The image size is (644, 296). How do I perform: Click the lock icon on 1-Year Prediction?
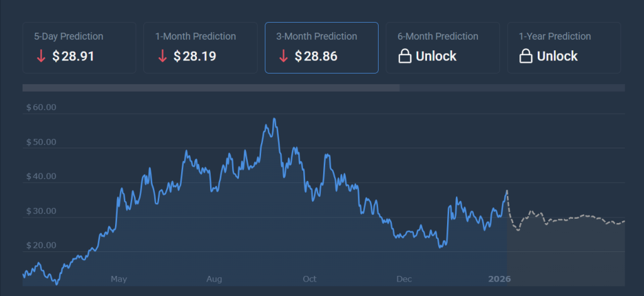pos(526,57)
